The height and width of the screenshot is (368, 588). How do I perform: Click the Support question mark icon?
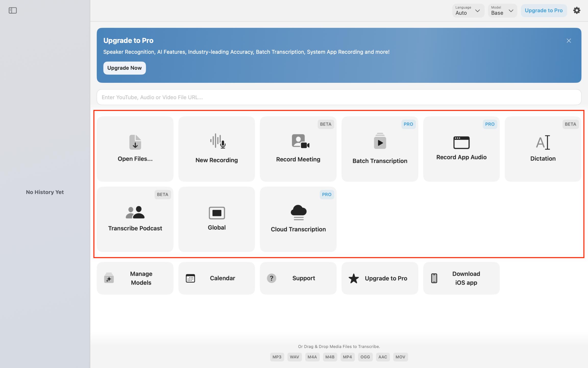point(272,278)
